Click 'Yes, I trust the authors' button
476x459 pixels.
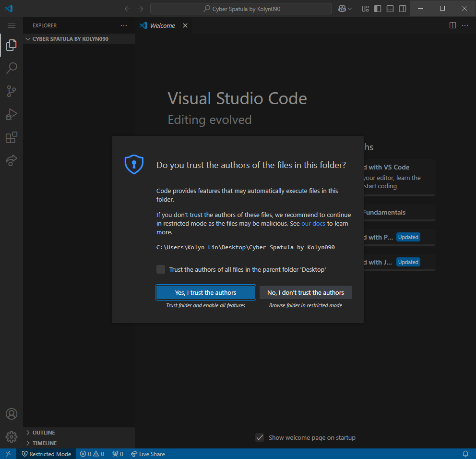tap(205, 292)
